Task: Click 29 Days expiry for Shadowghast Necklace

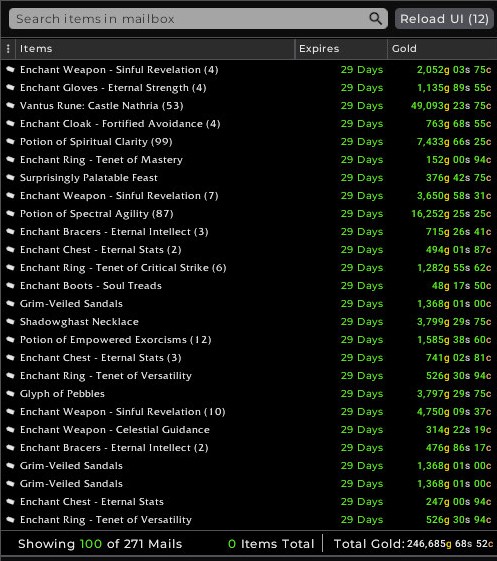Action: point(362,322)
